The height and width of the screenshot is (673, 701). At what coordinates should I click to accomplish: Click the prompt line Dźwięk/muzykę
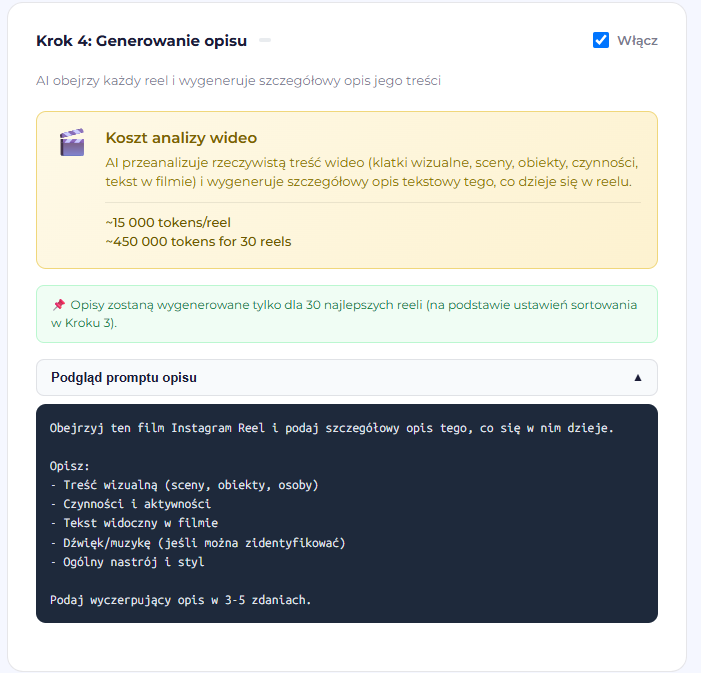pyautogui.click(x=198, y=543)
